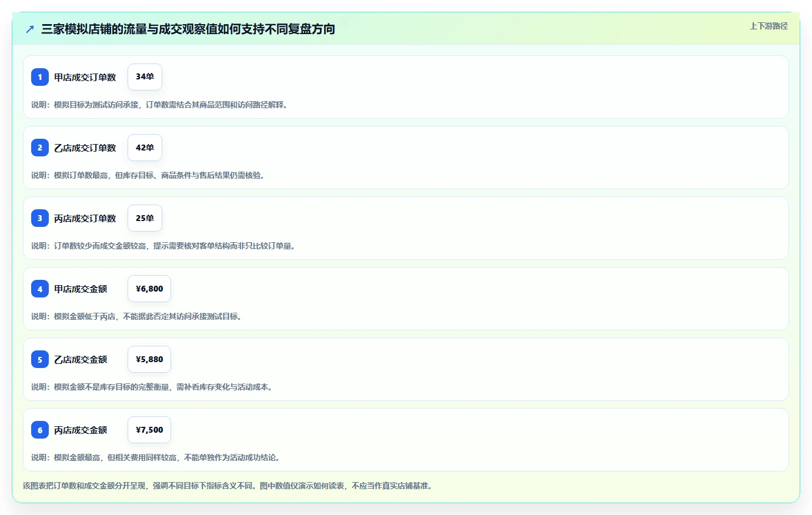Click the note starting 模拟金额低于丙店
This screenshot has height=515, width=812.
136,316
